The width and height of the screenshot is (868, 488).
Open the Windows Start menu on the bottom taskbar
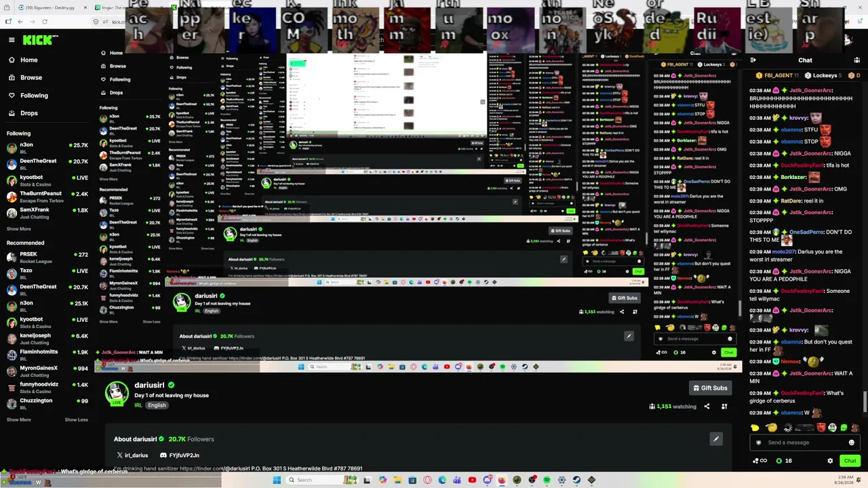click(x=277, y=480)
